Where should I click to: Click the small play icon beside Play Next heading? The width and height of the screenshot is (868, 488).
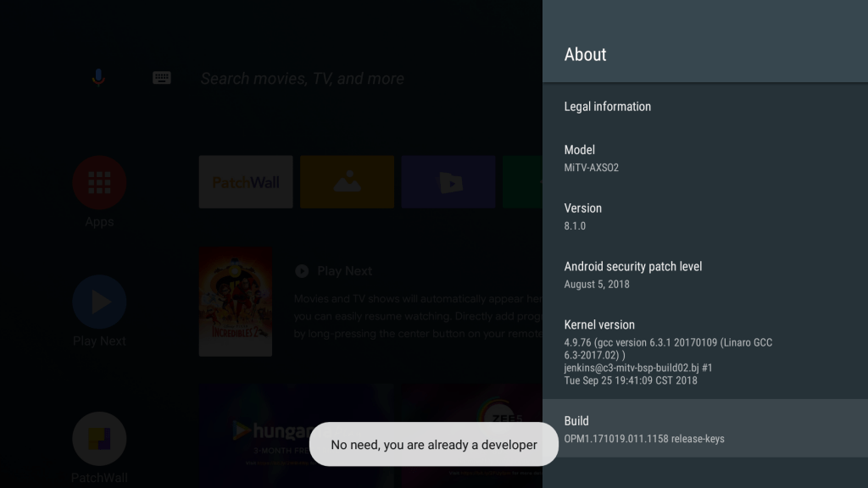coord(302,271)
